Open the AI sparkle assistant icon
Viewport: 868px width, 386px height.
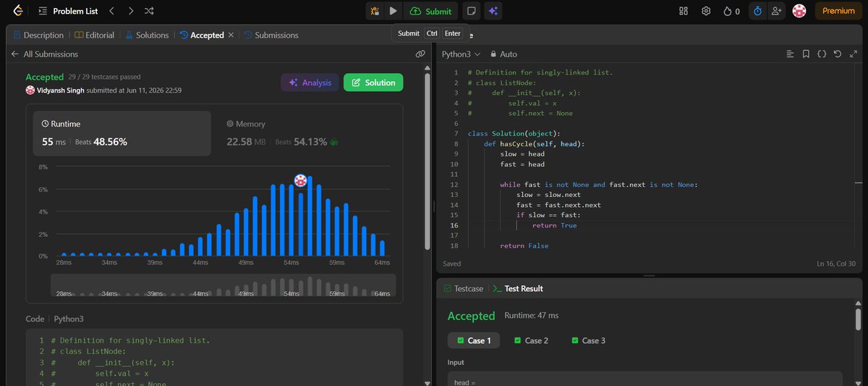493,11
